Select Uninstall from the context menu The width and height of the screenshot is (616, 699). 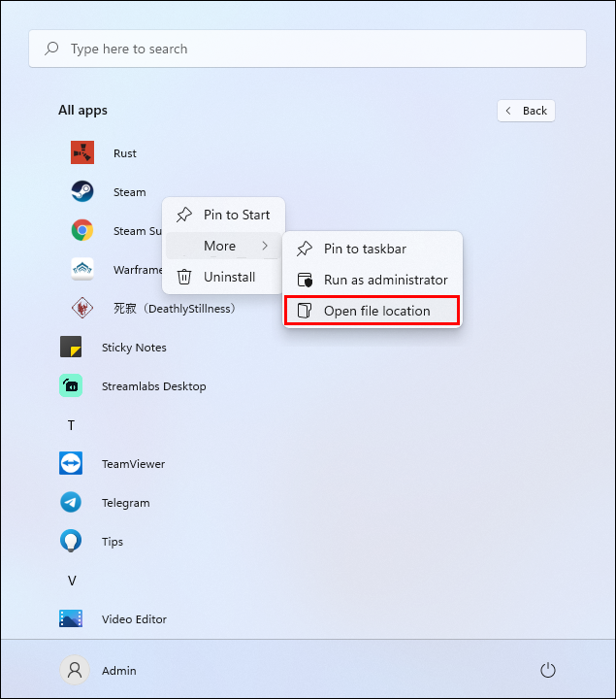click(223, 277)
